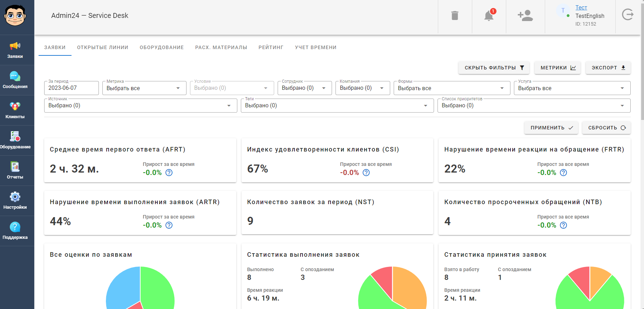Click Admin24 — Service Desk title

tap(90, 15)
